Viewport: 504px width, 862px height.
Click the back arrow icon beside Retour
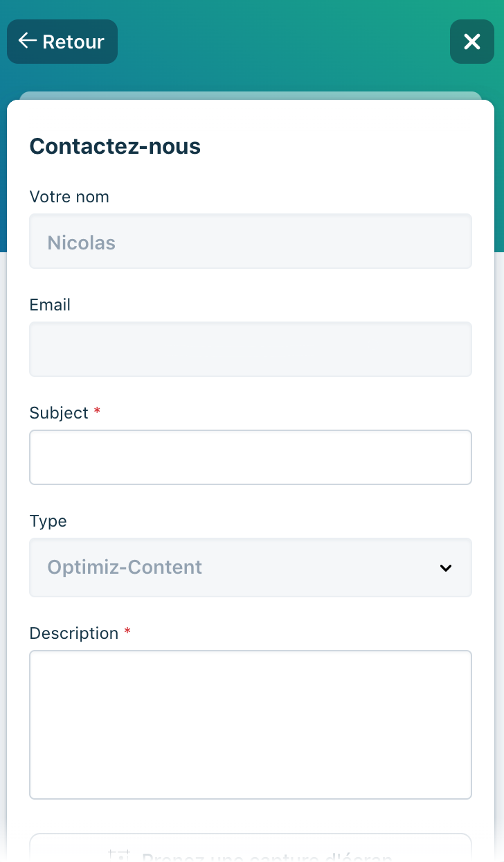point(27,41)
